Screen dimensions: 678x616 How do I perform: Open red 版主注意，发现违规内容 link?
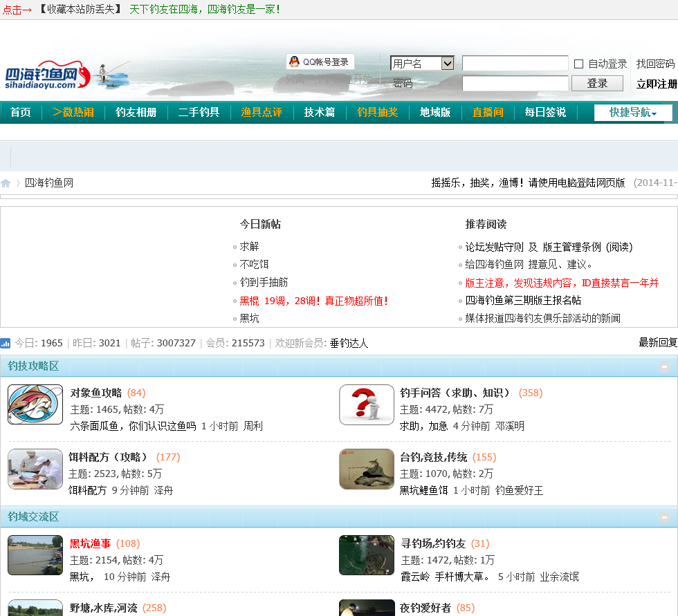562,283
